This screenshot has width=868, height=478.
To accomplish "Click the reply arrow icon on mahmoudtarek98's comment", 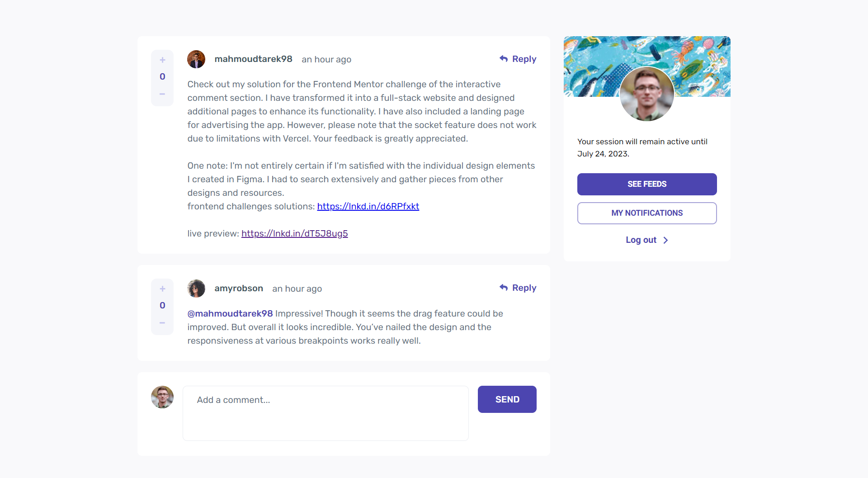I will (504, 58).
